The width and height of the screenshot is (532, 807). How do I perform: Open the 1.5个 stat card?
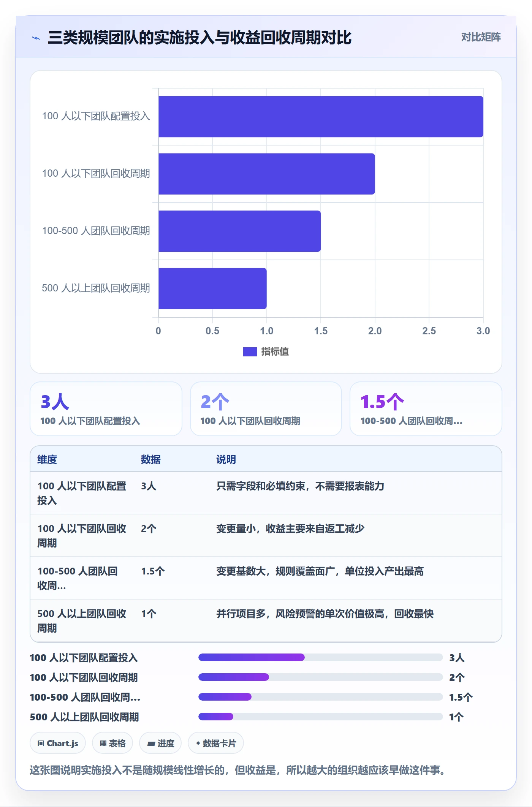[x=426, y=409]
